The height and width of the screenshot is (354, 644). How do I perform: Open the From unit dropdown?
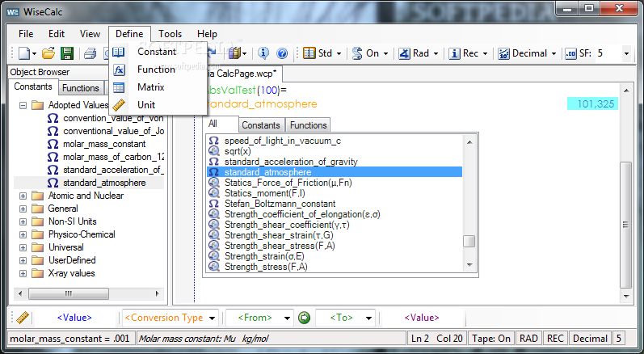coord(287,318)
